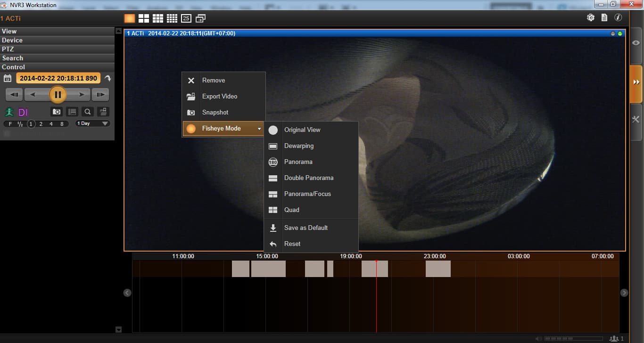Open settings via the gear icon
The height and width of the screenshot is (343, 644).
(591, 18)
